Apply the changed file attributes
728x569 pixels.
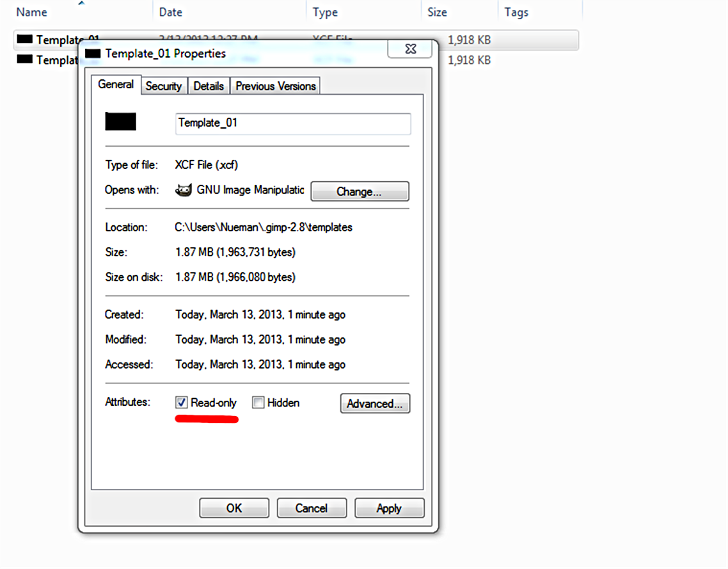point(389,508)
